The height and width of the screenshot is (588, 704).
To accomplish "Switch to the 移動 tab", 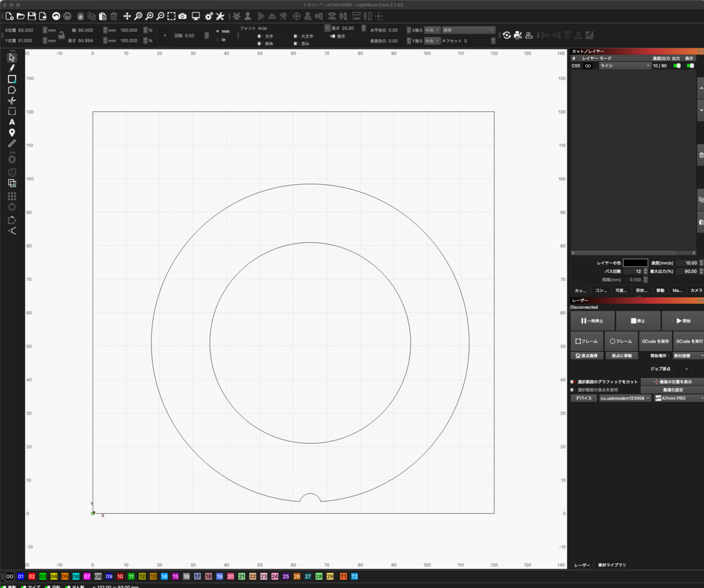I will pos(660,290).
